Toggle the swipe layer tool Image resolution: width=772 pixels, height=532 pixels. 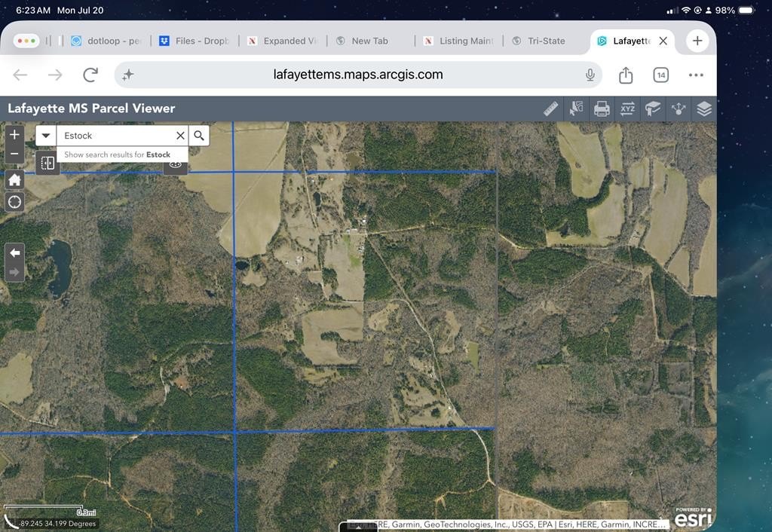click(47, 163)
